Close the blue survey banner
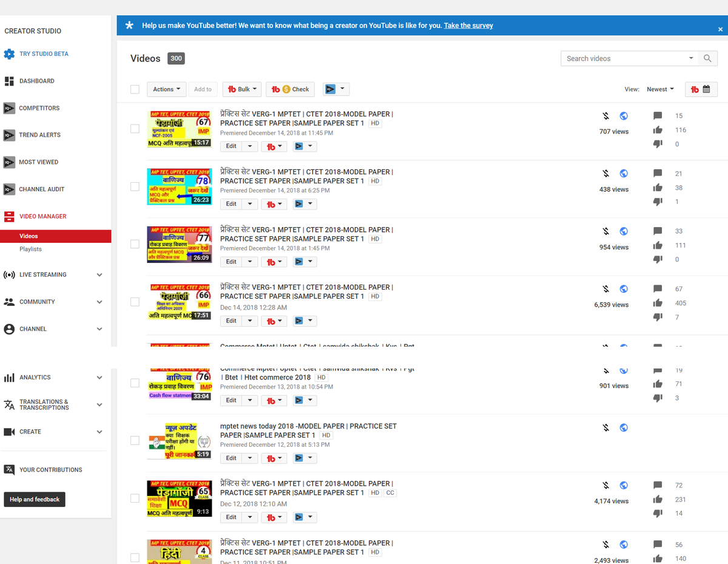The image size is (728, 564). tap(721, 29)
